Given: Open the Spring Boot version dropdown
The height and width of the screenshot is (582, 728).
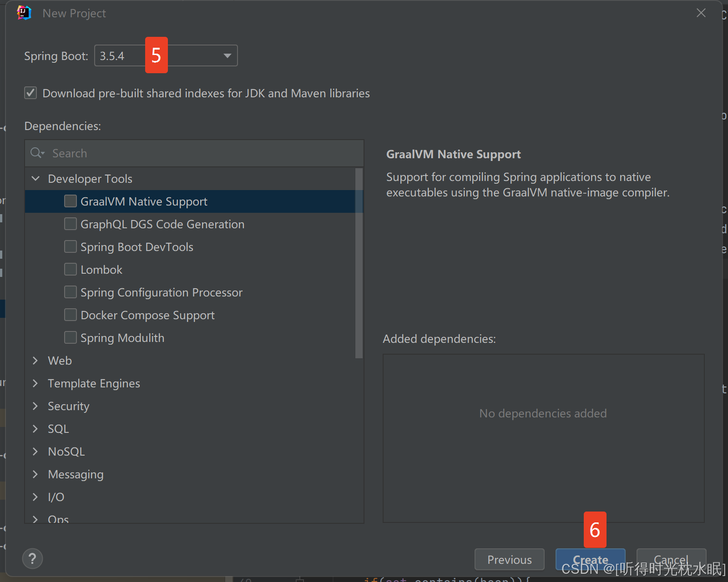Looking at the screenshot, I should [166, 55].
